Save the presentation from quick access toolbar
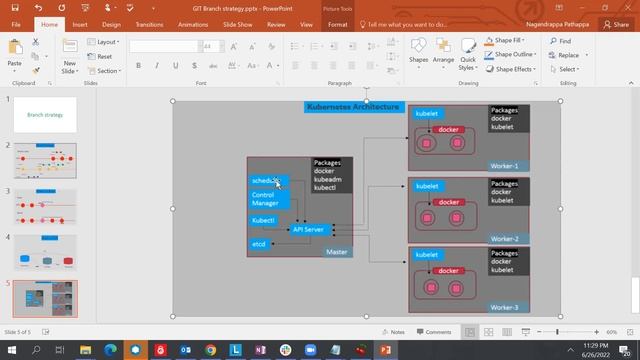 pos(15,8)
